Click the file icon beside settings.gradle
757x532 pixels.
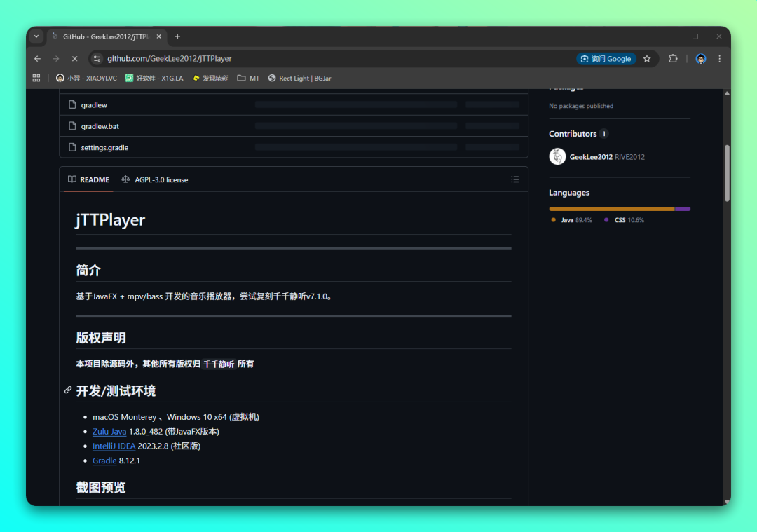pyautogui.click(x=72, y=147)
